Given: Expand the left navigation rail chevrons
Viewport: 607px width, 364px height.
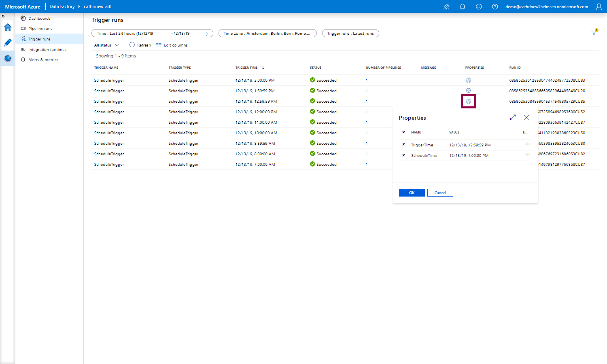Looking at the screenshot, I should (x=3, y=16).
